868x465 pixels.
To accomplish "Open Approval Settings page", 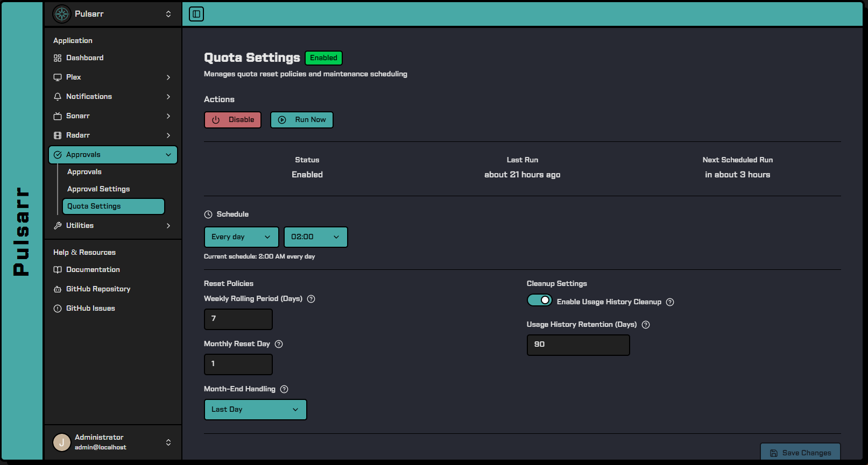I will (113, 189).
